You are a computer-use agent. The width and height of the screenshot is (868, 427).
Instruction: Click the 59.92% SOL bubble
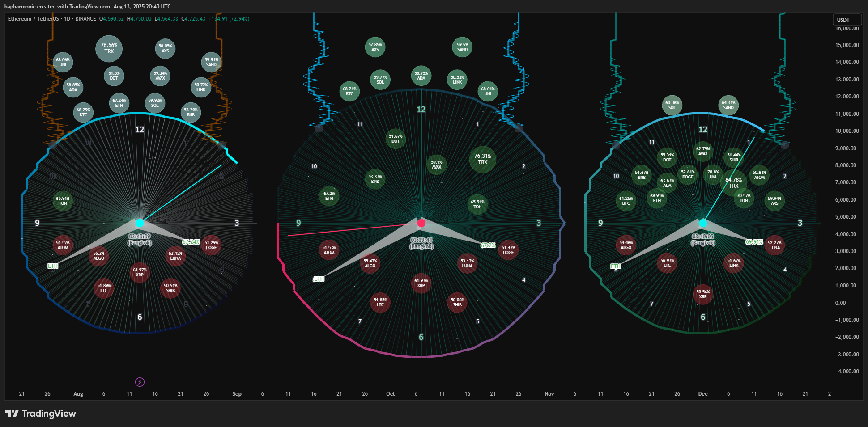pos(155,103)
